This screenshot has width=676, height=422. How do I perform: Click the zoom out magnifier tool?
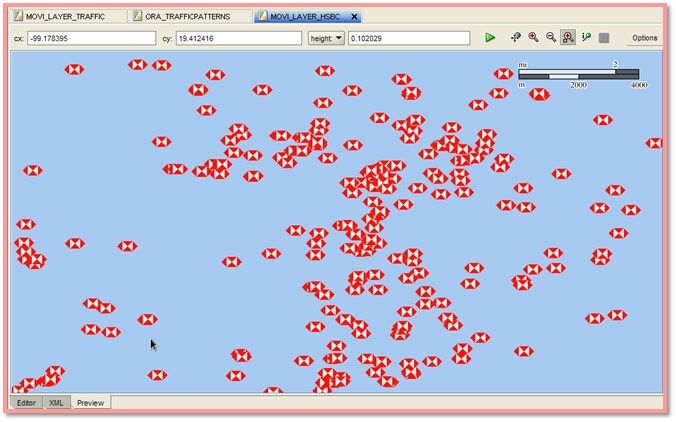click(551, 38)
